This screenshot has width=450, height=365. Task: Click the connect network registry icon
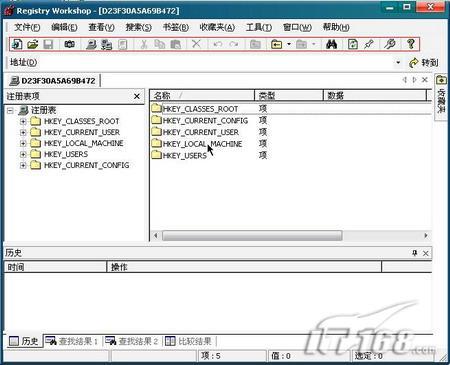[x=107, y=44]
